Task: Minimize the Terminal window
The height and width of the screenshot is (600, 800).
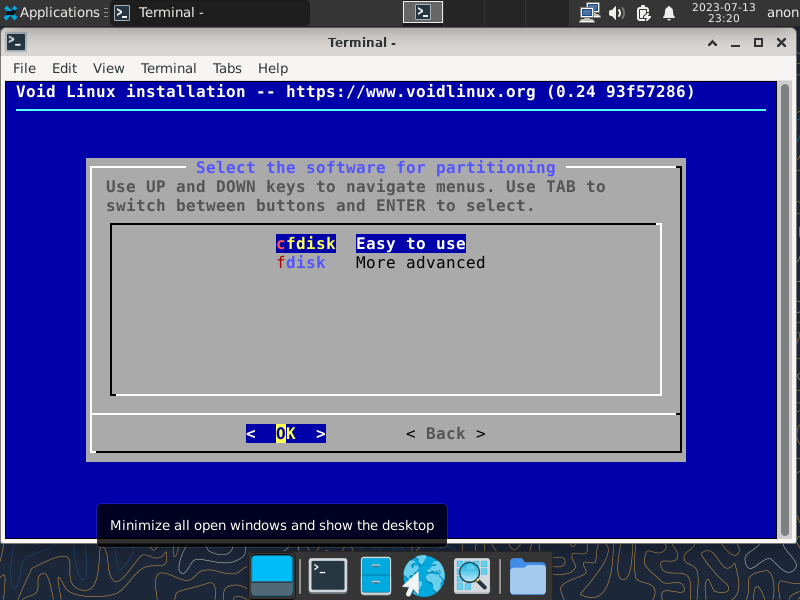Action: coord(735,43)
